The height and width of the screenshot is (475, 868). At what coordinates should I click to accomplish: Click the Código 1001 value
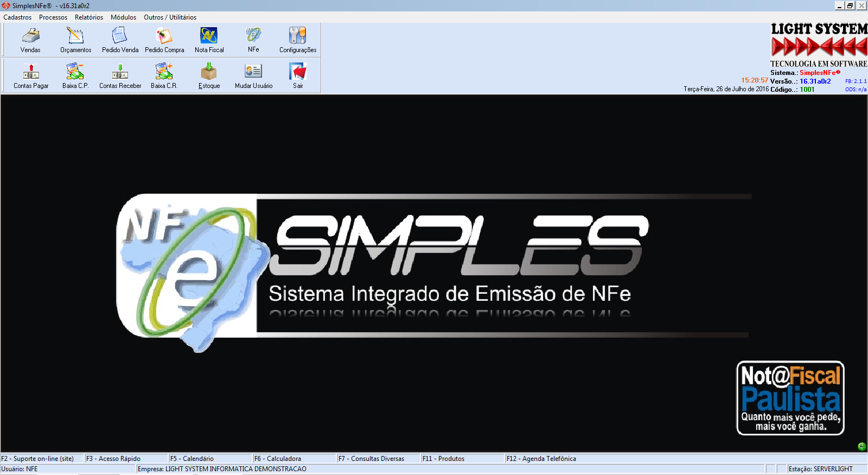click(x=807, y=90)
